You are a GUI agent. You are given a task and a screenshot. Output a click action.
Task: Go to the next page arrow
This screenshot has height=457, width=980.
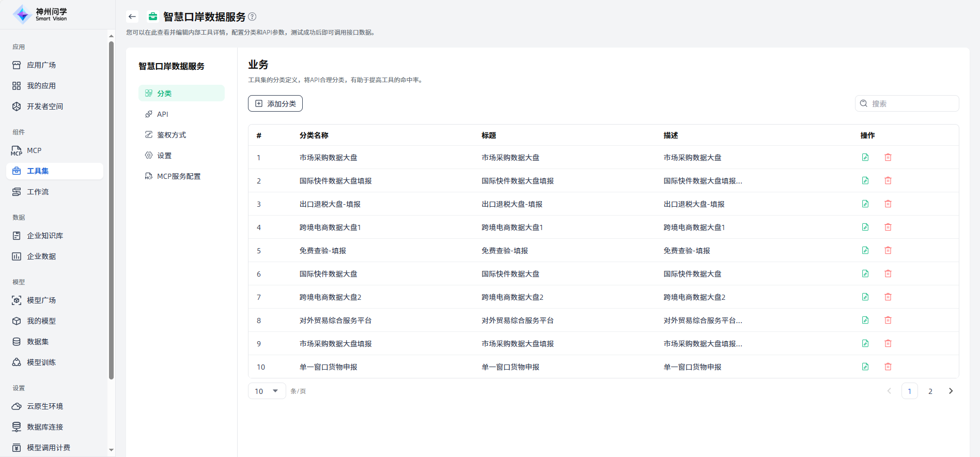[x=951, y=391]
